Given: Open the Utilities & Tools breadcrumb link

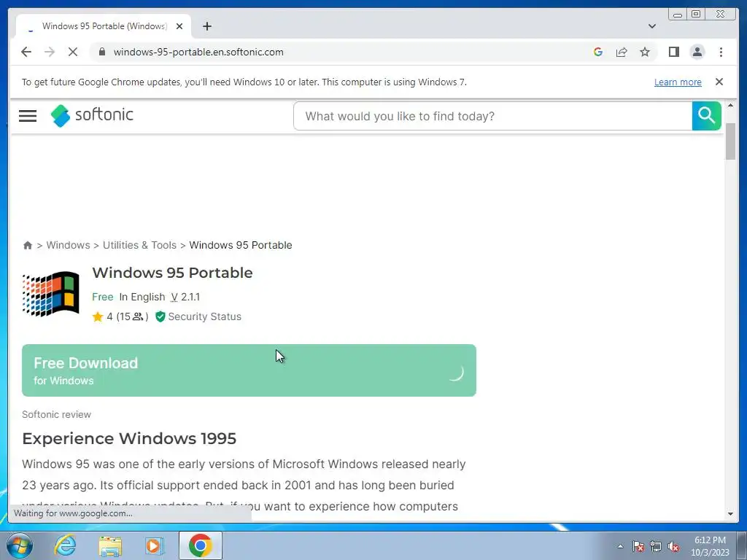Looking at the screenshot, I should (x=139, y=245).
